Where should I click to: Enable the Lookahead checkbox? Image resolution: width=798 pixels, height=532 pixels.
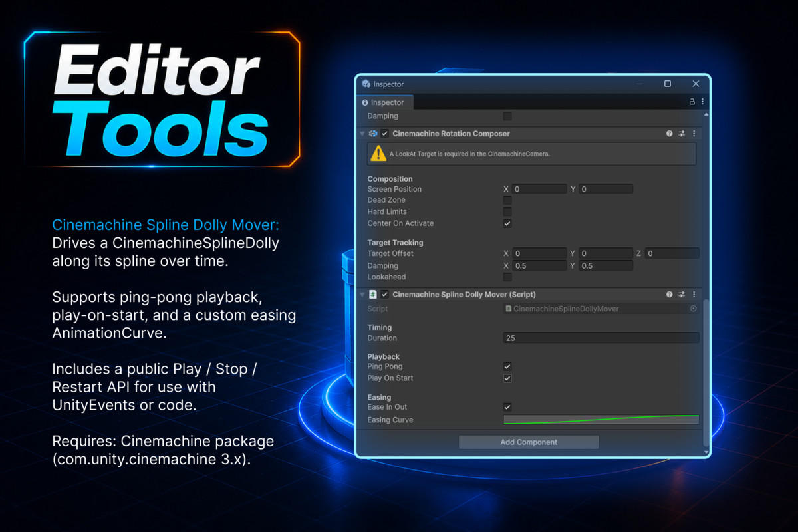point(507,277)
